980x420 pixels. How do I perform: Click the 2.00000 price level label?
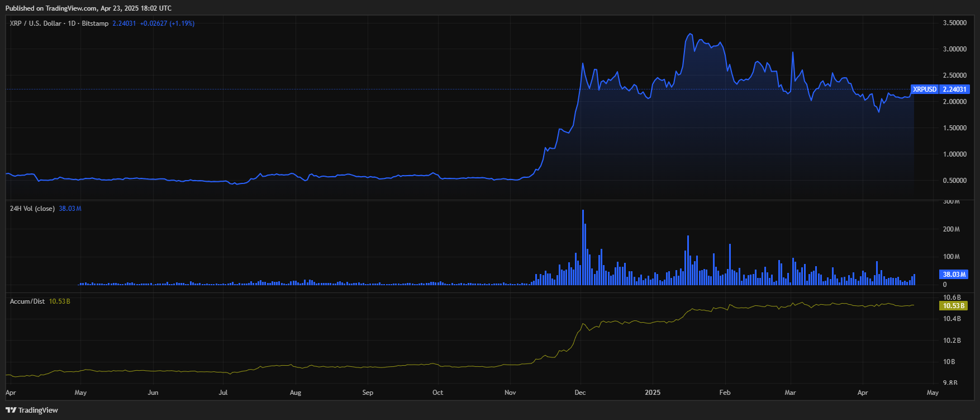954,102
